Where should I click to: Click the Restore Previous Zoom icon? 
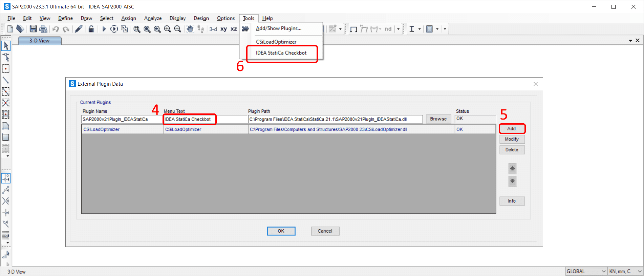[x=157, y=29]
